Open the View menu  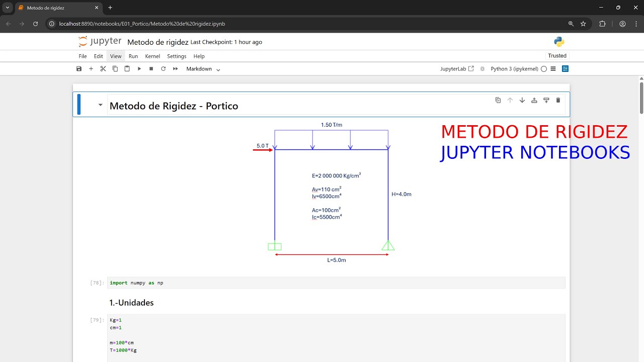(x=116, y=56)
